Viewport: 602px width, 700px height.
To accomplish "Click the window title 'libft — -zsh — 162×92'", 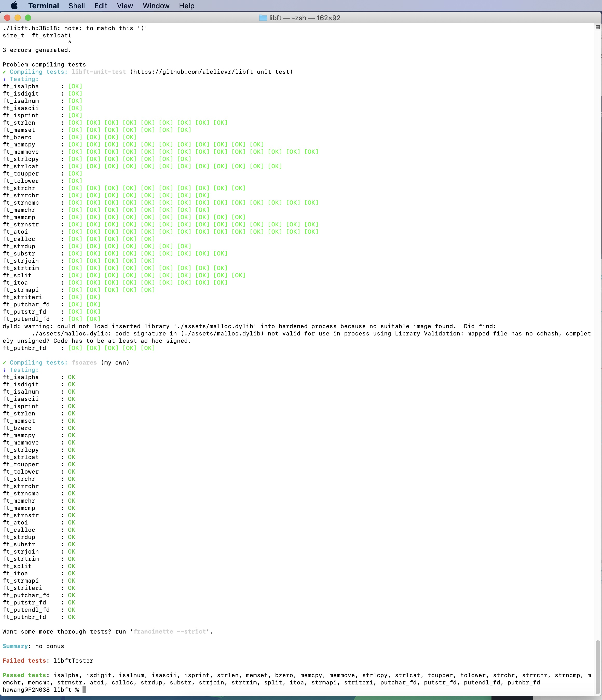I will pos(305,18).
